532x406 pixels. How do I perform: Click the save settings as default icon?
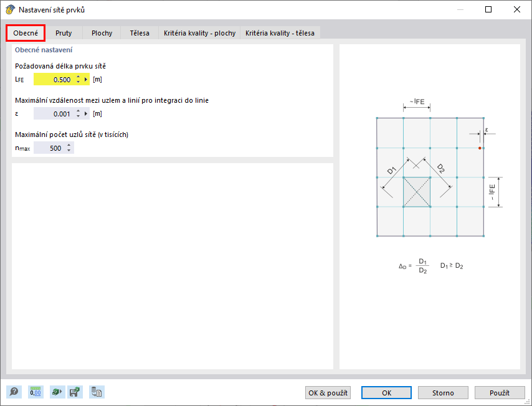(75, 392)
